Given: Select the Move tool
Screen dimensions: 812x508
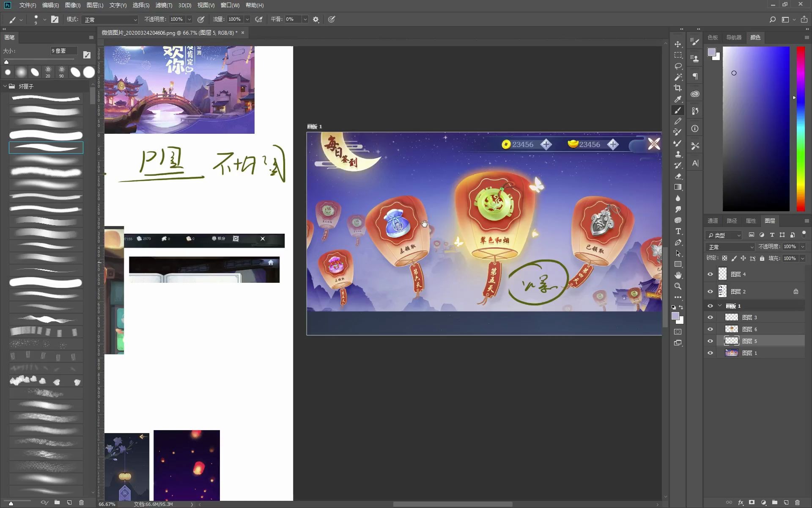Looking at the screenshot, I should 678,44.
